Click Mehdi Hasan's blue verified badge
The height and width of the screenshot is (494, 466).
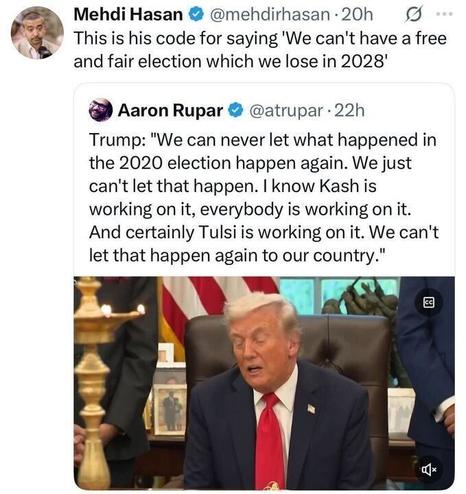pyautogui.click(x=196, y=14)
